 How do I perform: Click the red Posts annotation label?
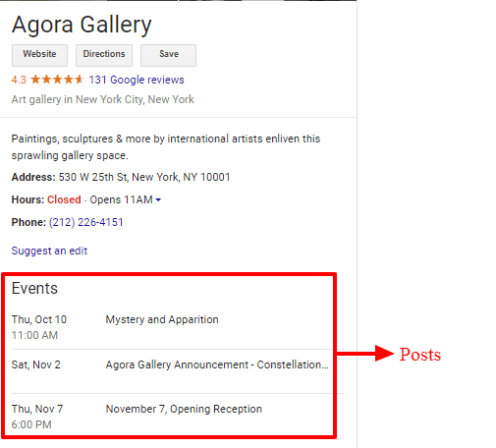click(420, 355)
